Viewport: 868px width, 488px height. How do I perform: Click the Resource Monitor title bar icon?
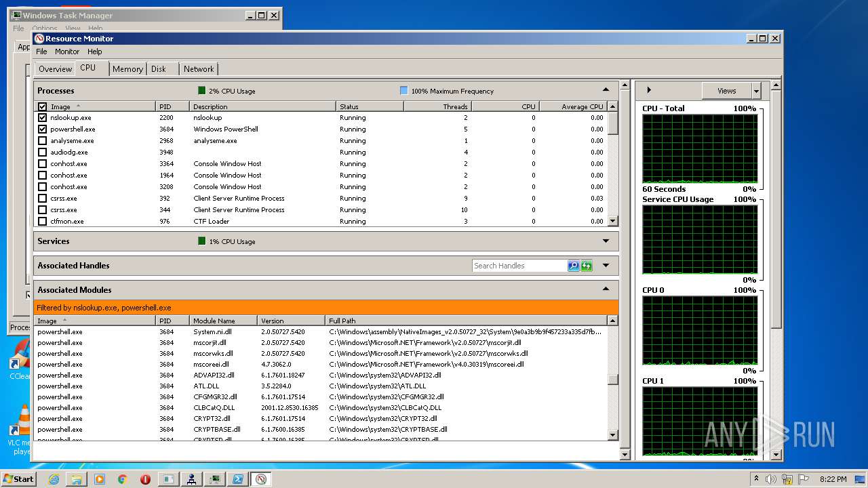point(39,39)
